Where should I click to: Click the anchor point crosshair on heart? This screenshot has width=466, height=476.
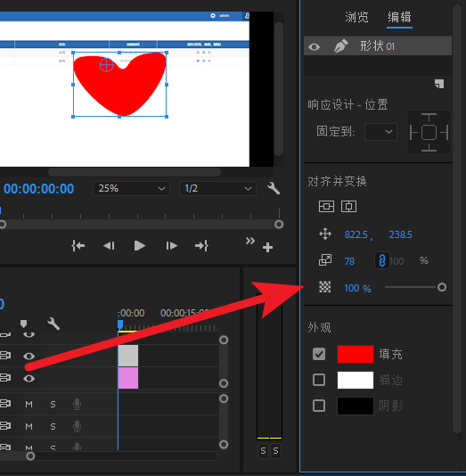coord(107,65)
